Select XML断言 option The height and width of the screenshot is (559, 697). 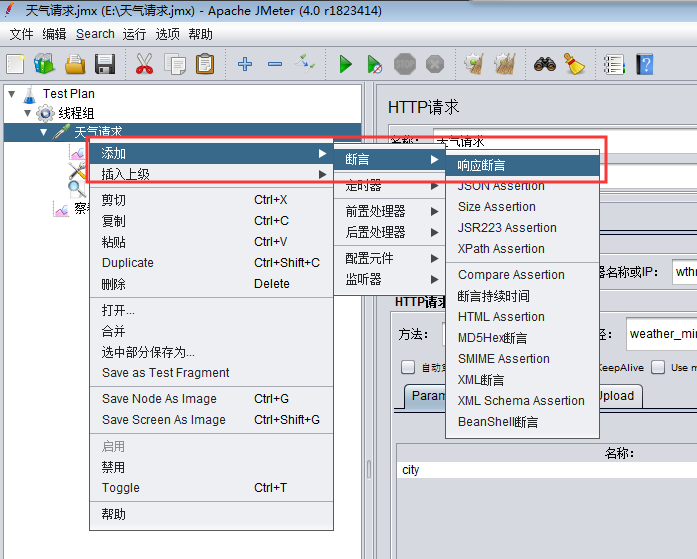click(x=522, y=380)
